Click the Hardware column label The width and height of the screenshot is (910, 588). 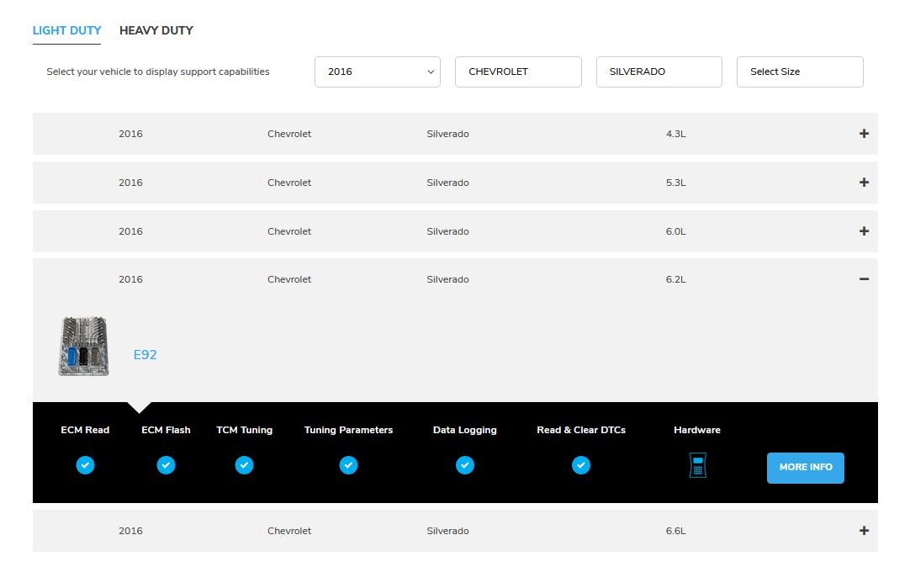coord(697,430)
